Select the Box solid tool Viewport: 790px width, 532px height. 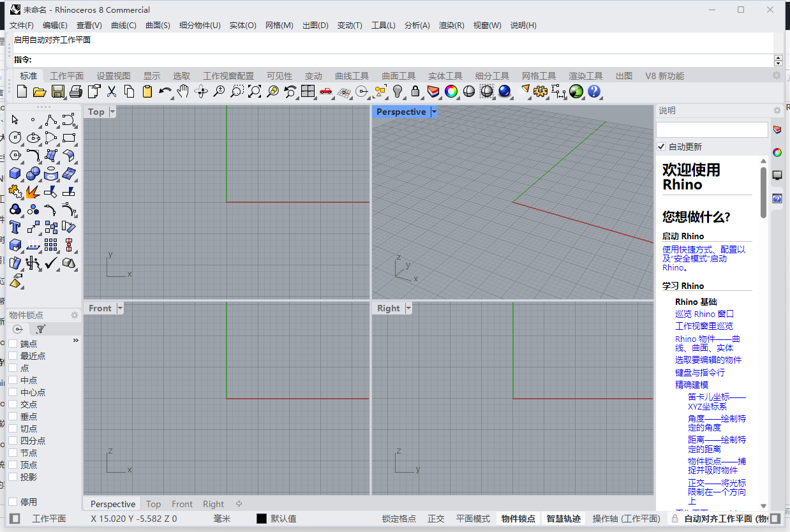click(15, 174)
